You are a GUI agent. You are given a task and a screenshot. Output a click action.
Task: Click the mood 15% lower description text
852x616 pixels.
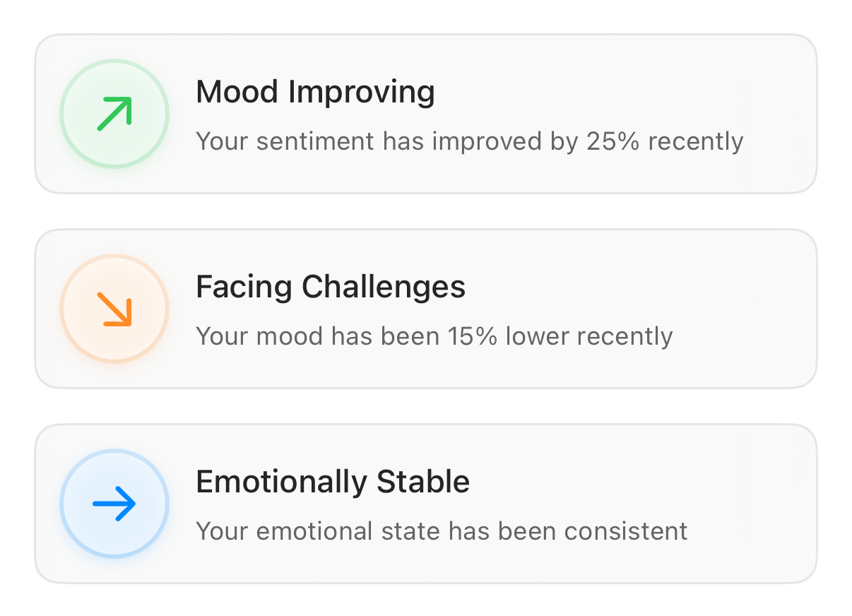pyautogui.click(x=434, y=336)
